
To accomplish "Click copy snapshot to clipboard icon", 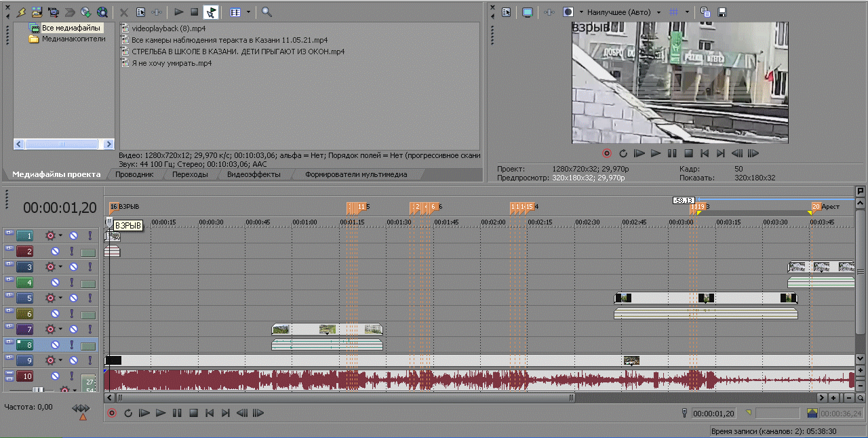I will pyautogui.click(x=706, y=12).
